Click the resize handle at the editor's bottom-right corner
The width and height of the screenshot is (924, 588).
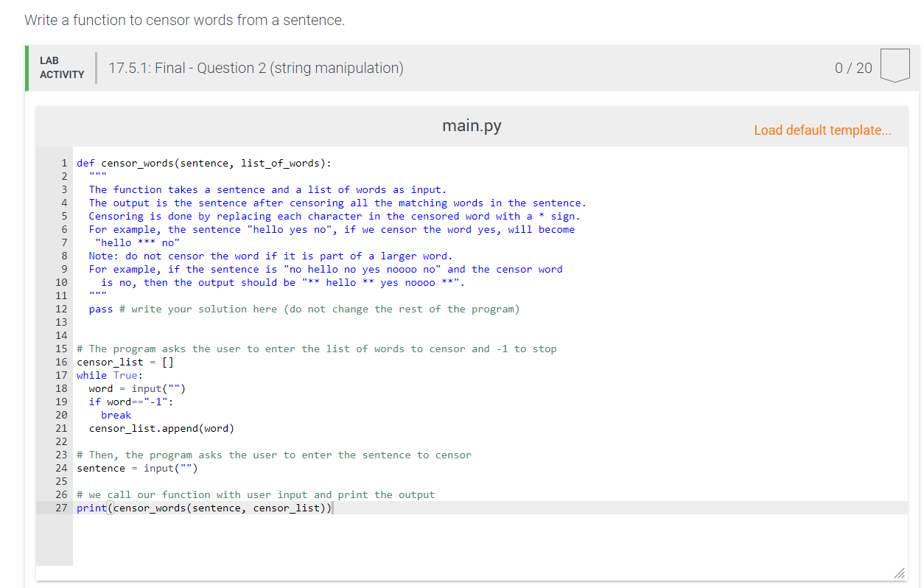[x=900, y=574]
